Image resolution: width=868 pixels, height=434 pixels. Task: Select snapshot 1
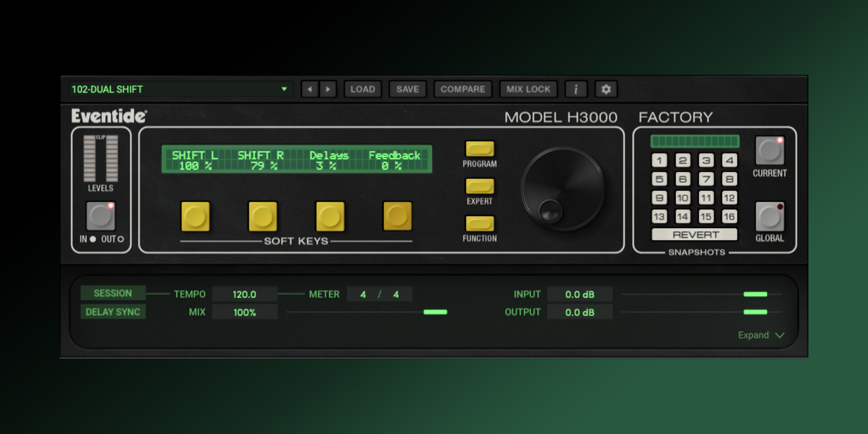point(659,160)
